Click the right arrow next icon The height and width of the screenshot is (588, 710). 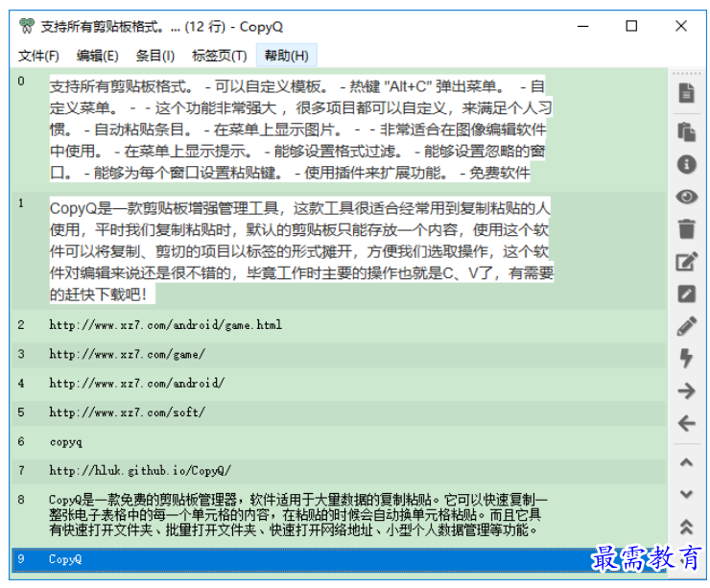click(x=686, y=390)
